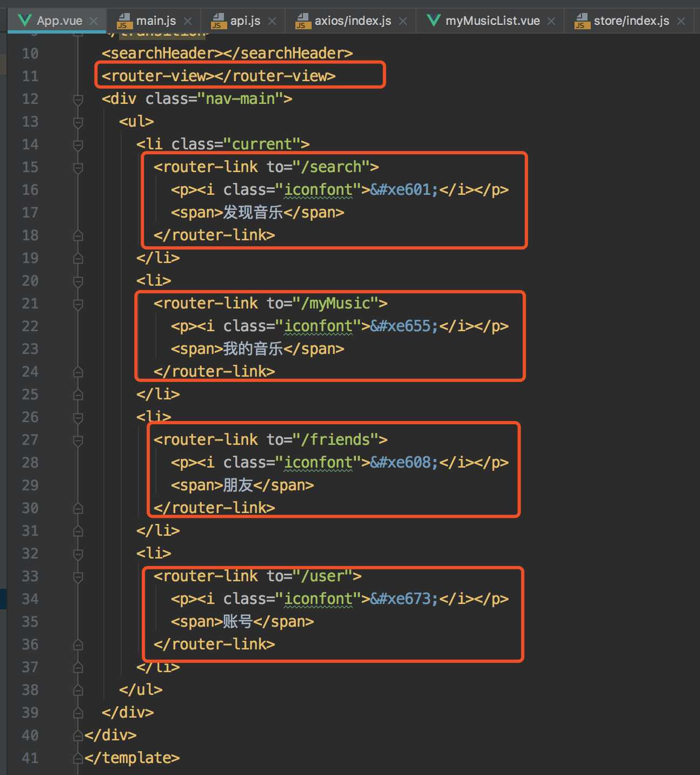The image size is (700, 775).
Task: Click the JS icon on axios/index.js tab
Action: point(303,21)
